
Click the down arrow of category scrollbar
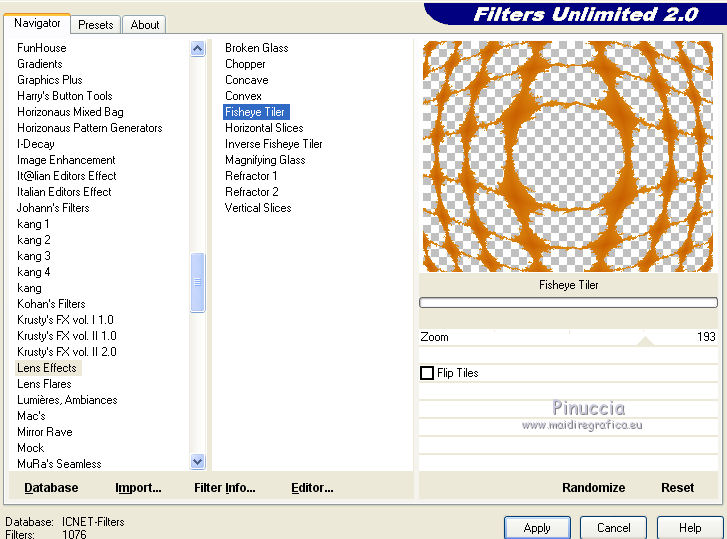198,462
